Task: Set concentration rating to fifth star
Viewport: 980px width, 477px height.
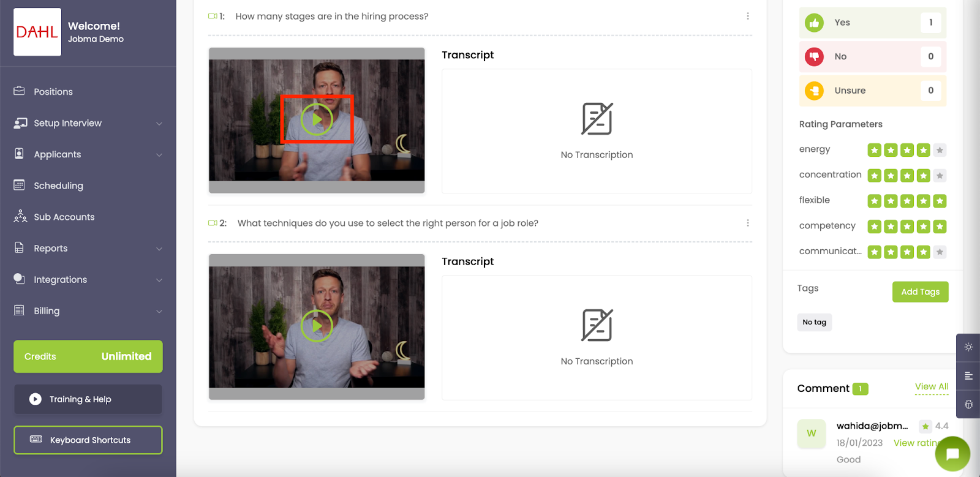Action: point(940,176)
